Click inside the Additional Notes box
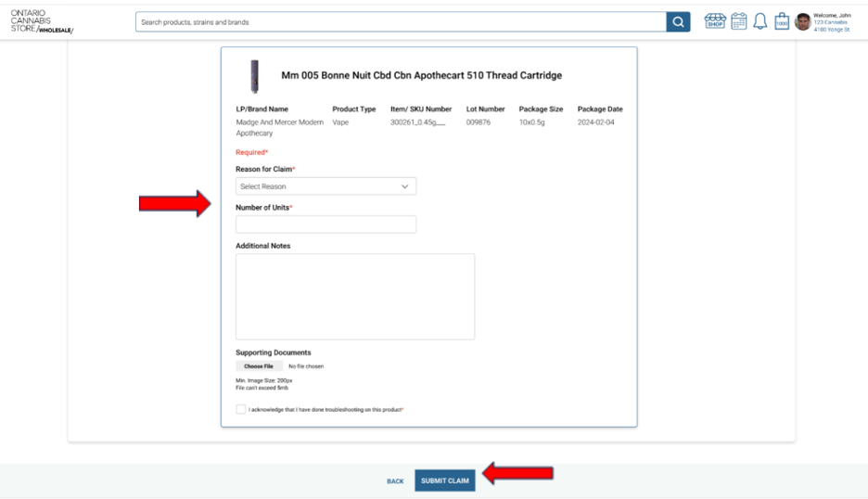The width and height of the screenshot is (868, 499). pos(355,296)
